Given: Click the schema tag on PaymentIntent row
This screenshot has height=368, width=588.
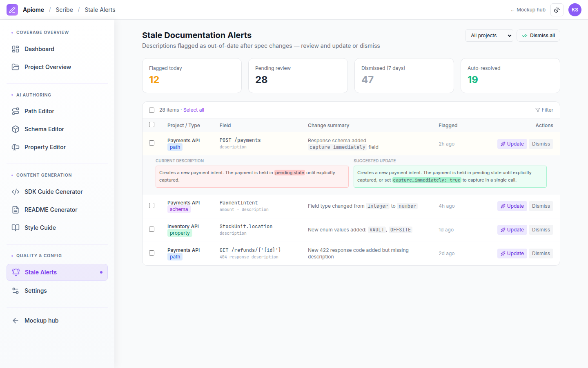Looking at the screenshot, I should (179, 209).
